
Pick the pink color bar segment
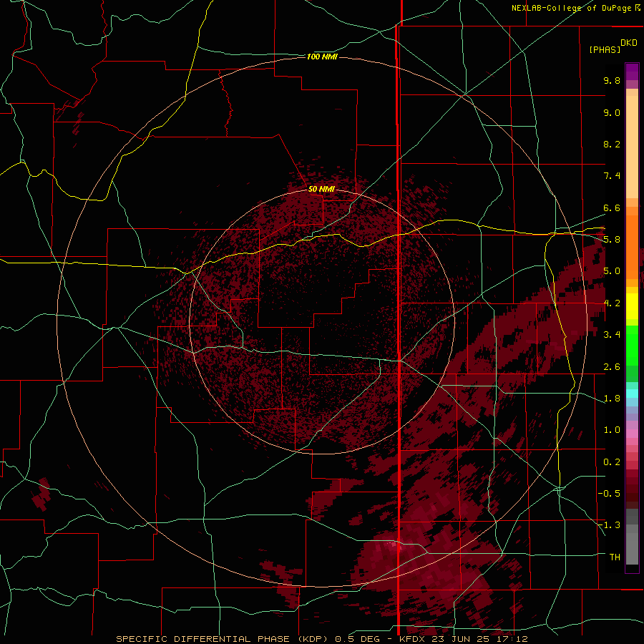[x=632, y=434]
